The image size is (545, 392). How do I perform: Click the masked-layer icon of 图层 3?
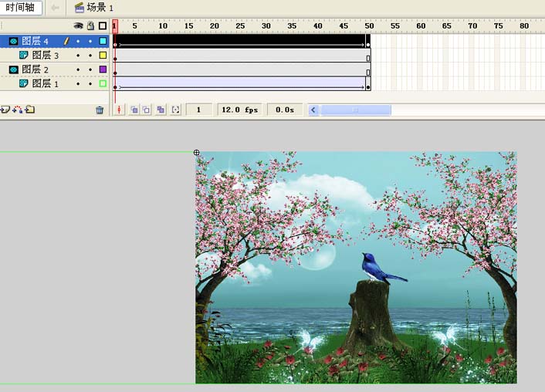click(x=24, y=55)
